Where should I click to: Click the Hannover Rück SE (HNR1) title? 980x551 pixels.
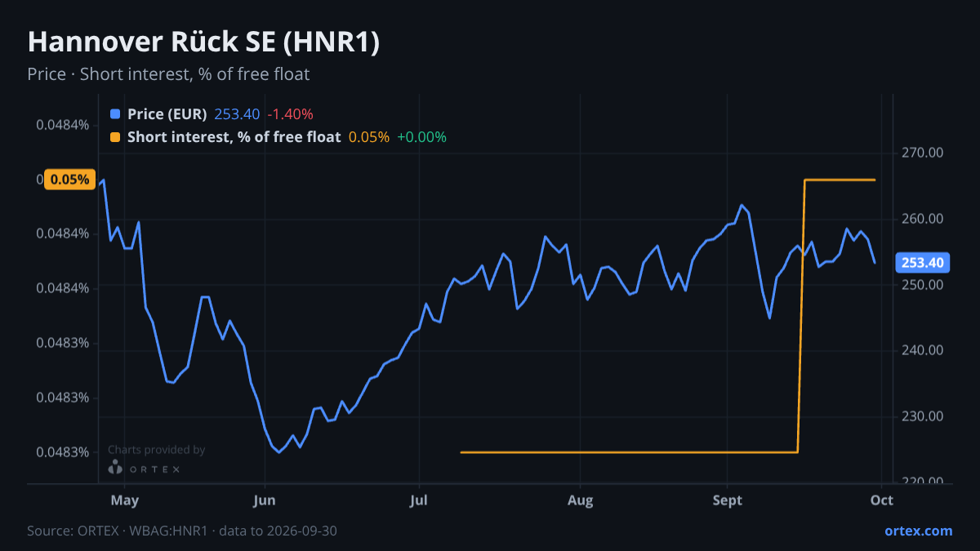[x=203, y=43]
